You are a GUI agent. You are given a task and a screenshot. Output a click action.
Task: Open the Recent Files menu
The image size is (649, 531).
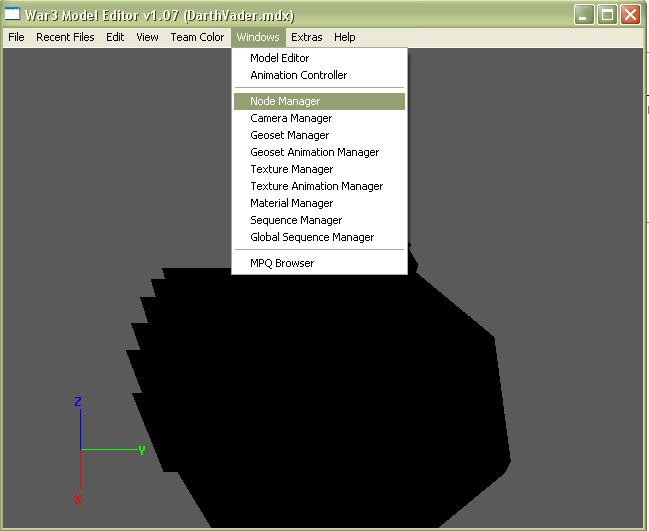tap(65, 37)
